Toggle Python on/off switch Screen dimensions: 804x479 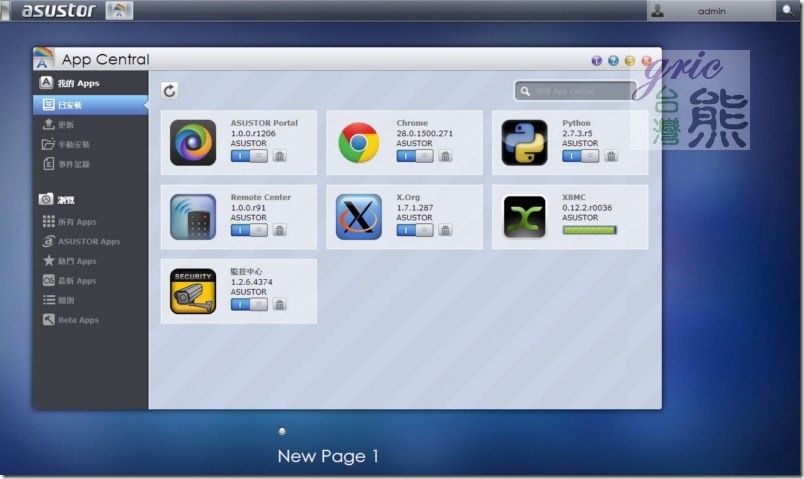pyautogui.click(x=580, y=156)
